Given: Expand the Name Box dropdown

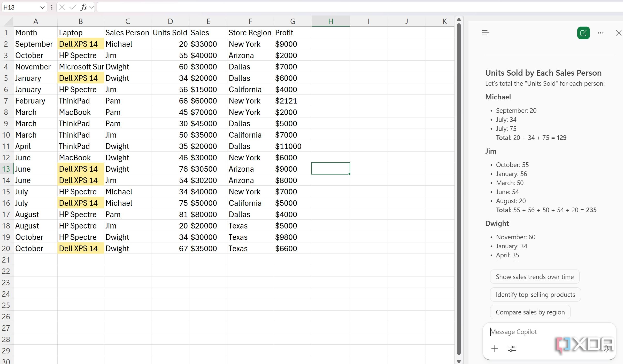Looking at the screenshot, I should (x=42, y=7).
